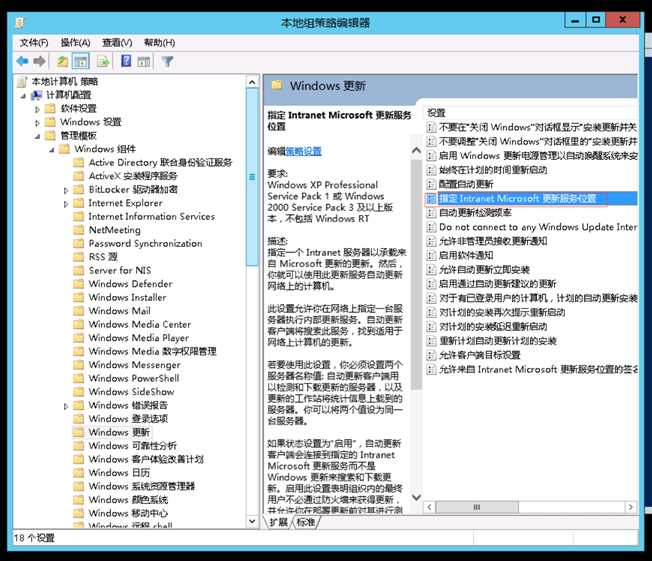Click the Show/Hide action pane icon
This screenshot has height=561, width=652.
pos(144,62)
